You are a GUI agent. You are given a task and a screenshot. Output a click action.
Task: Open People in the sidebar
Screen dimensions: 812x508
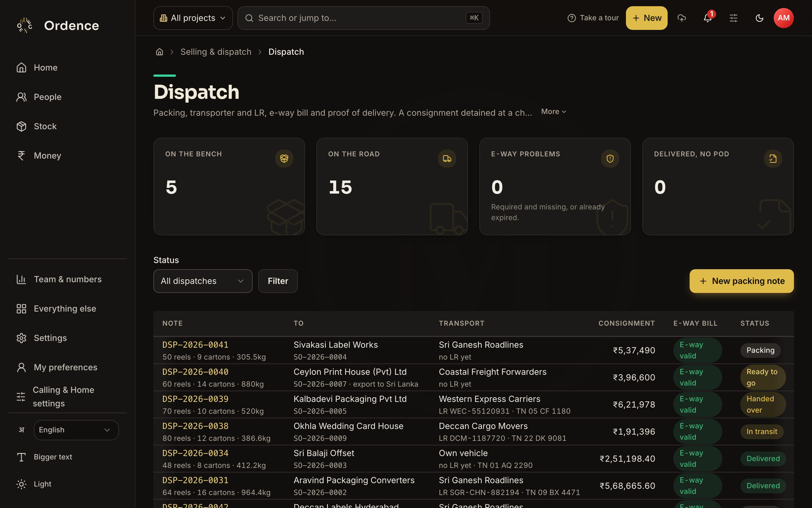67,97
